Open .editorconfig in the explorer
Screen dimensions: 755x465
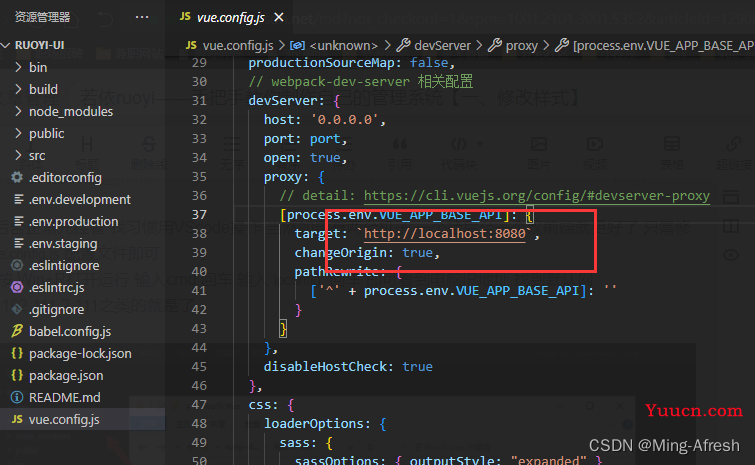click(65, 178)
